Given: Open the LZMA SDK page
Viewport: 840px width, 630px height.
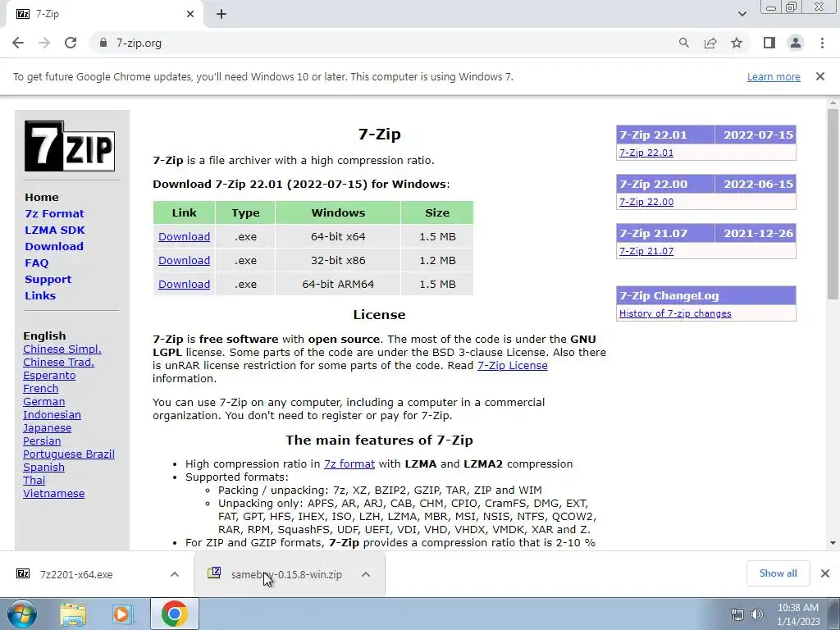Looking at the screenshot, I should [55, 231].
